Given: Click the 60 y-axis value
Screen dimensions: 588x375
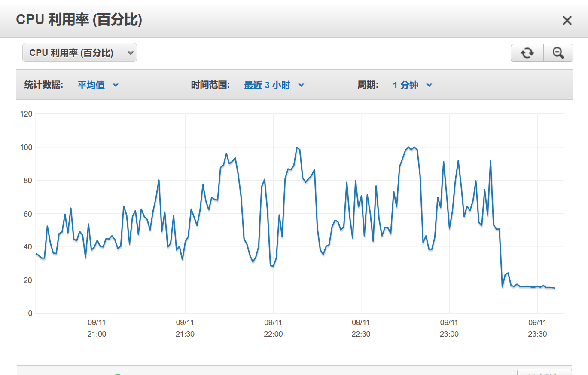Looking at the screenshot, I should [28, 214].
